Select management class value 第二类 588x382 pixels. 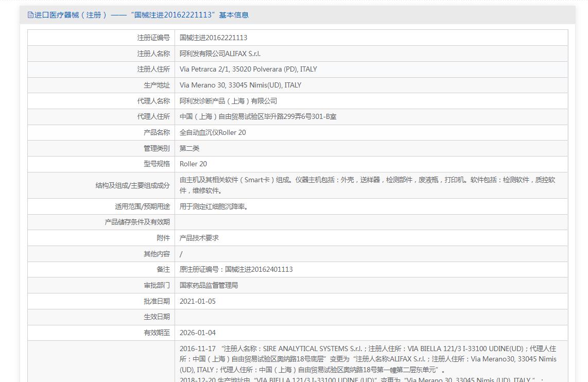[x=189, y=148]
